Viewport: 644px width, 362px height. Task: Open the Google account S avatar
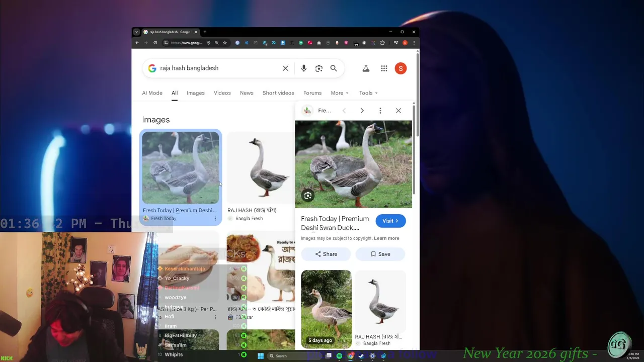coord(400,68)
